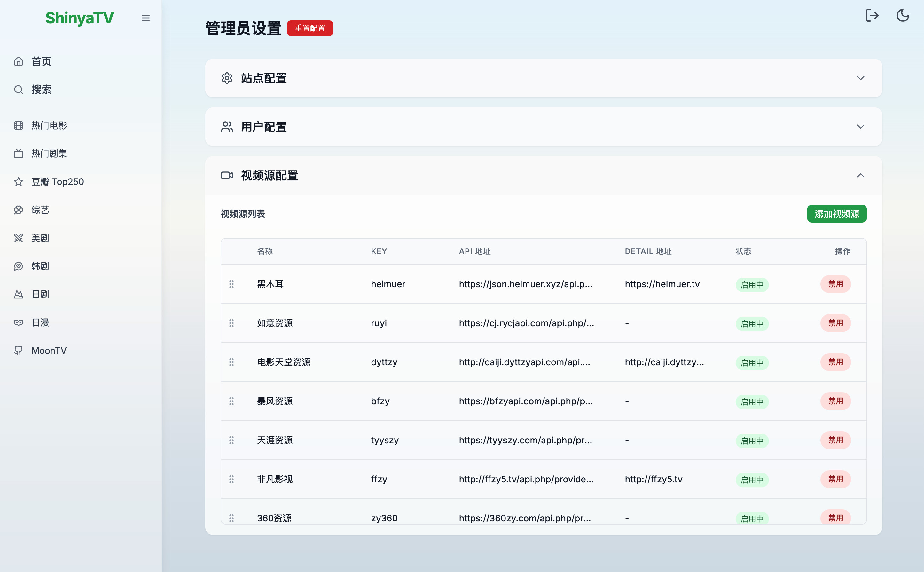Screen dimensions: 924x572
Task: Click the chat icon beside 韩剧
Action: [19, 266]
